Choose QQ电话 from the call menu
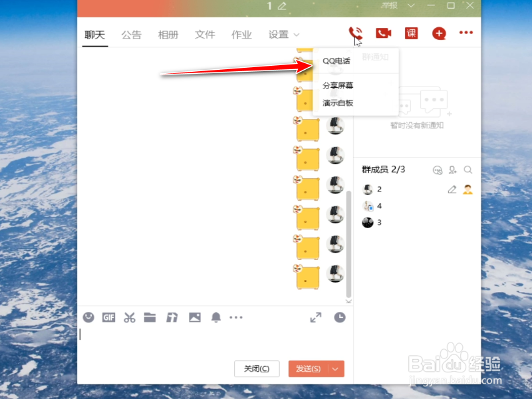Image resolution: width=532 pixels, height=399 pixels. click(336, 61)
